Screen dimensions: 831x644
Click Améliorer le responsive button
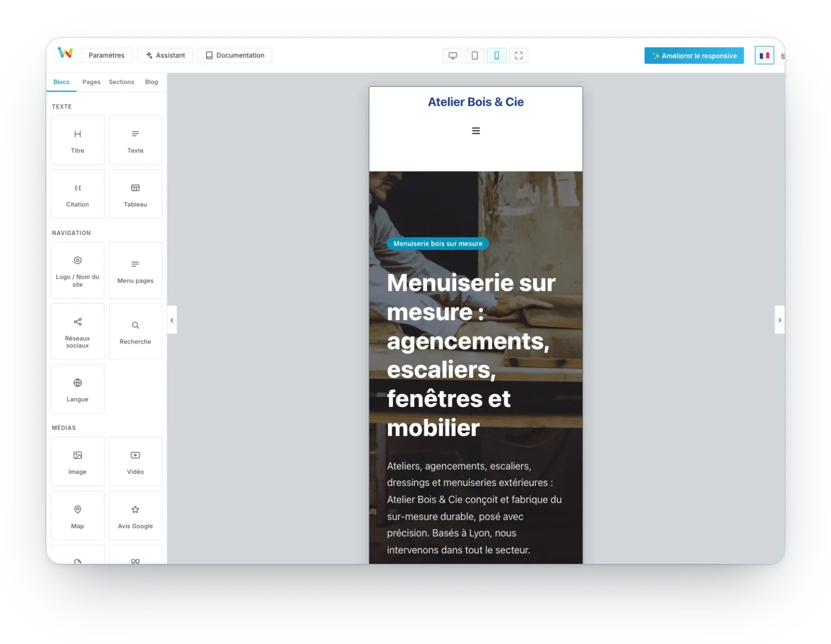click(x=694, y=56)
